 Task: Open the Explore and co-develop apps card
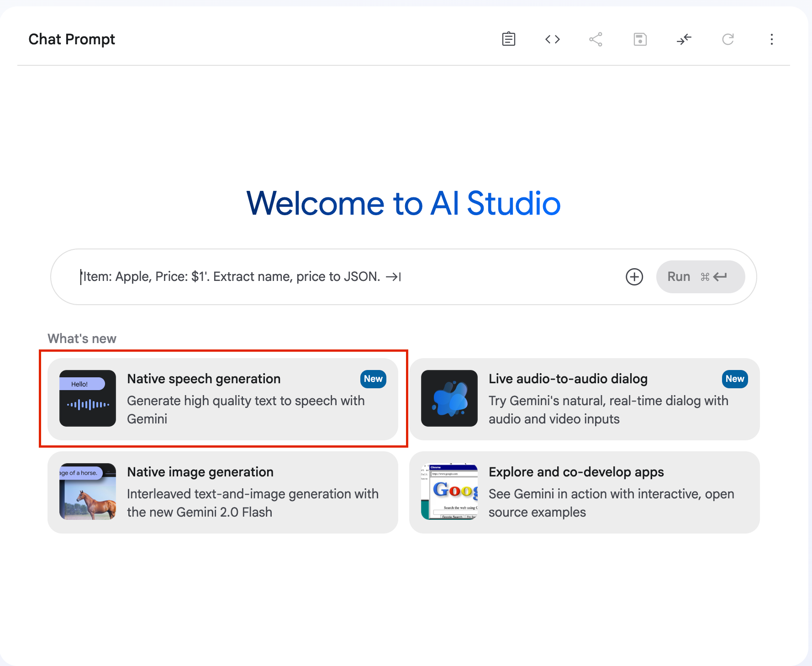pos(585,492)
